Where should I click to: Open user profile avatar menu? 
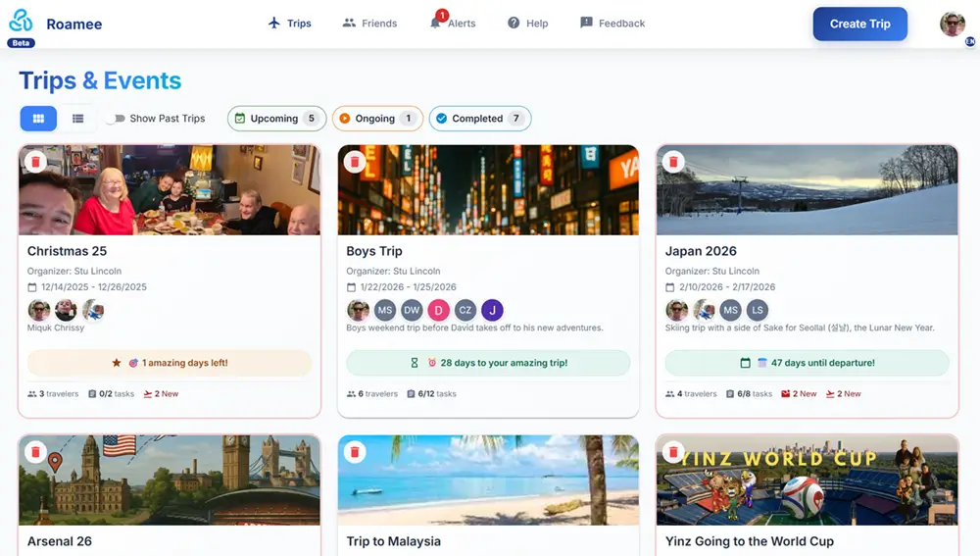coord(952,25)
